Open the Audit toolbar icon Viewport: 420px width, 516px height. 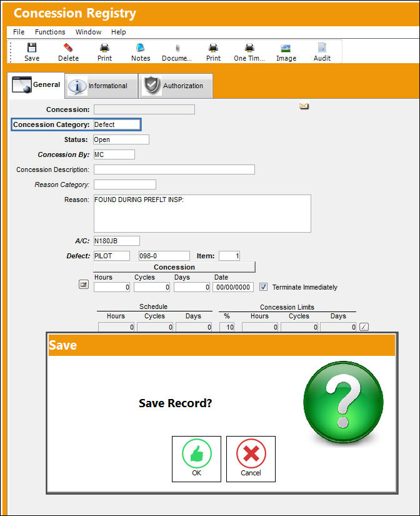[x=322, y=48]
